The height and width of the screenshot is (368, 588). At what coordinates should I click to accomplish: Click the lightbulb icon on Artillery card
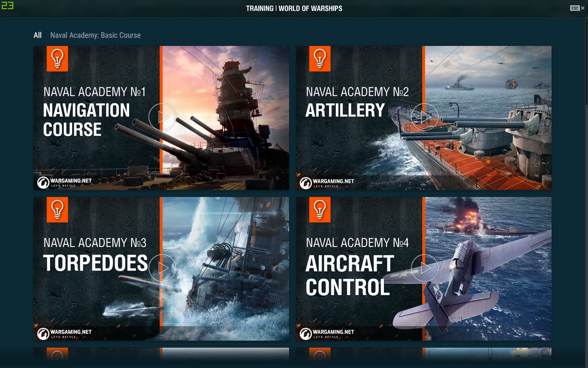[320, 59]
